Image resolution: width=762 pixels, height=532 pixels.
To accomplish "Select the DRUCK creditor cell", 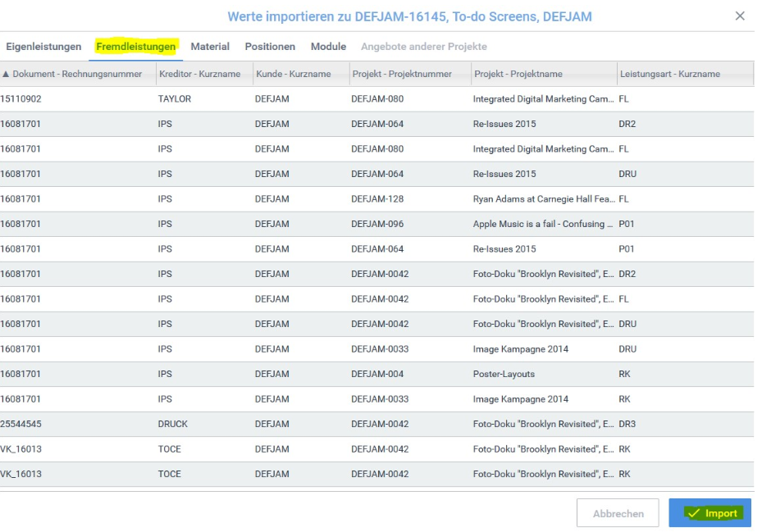I will [172, 424].
